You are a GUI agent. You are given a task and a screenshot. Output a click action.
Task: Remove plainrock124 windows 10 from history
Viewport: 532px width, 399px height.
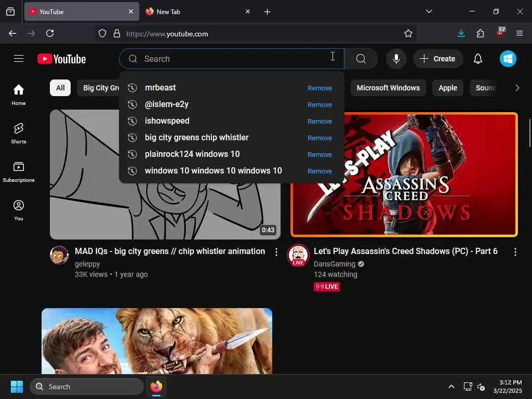coord(320,154)
